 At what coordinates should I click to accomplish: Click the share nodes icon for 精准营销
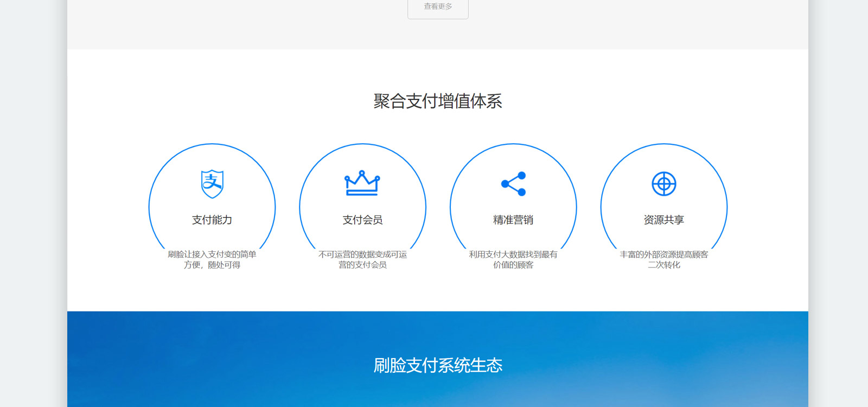coord(513,183)
